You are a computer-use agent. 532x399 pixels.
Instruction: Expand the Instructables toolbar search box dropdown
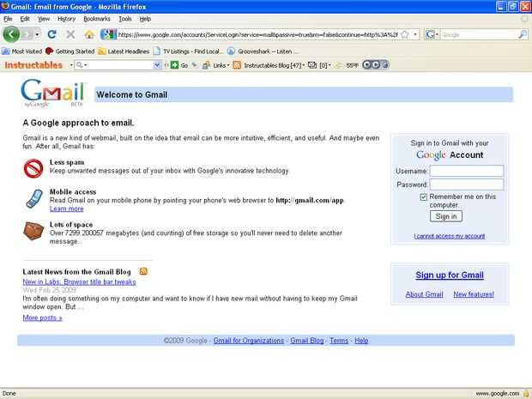[x=157, y=65]
